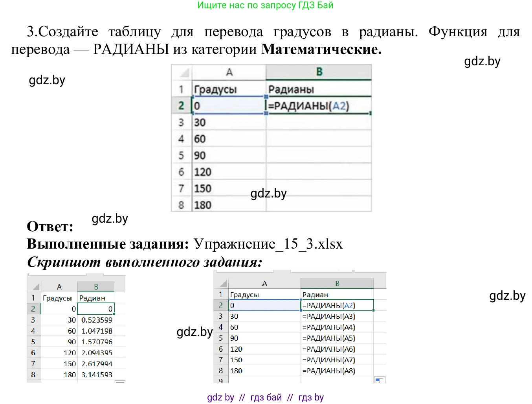Open the Упражнение_15_3.xlsx file link

point(268,244)
